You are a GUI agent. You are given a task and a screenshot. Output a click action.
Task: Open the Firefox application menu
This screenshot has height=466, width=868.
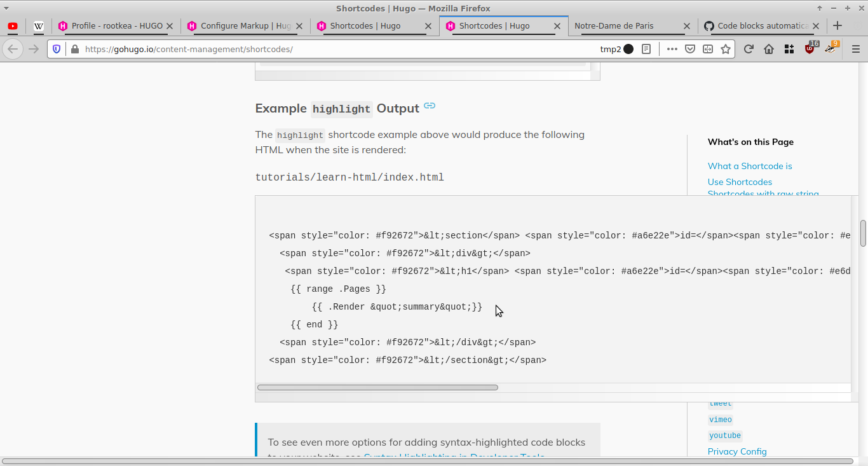(x=856, y=49)
